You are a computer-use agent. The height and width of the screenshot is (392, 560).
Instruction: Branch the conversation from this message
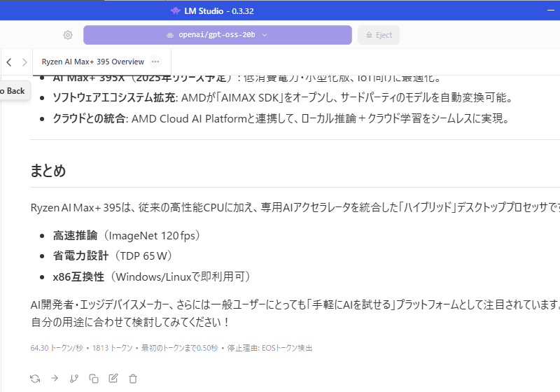pos(74,379)
